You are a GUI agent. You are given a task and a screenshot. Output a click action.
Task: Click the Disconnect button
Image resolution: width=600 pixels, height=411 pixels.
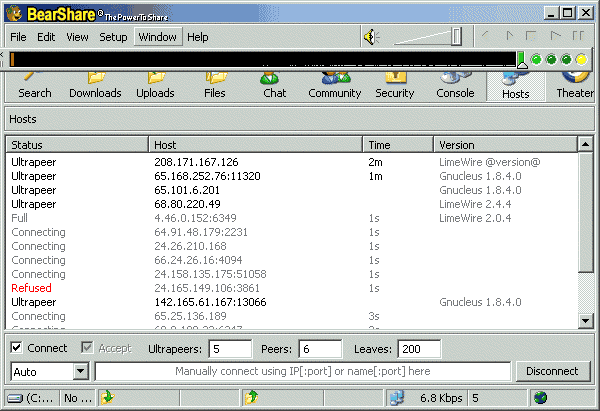pyautogui.click(x=552, y=371)
